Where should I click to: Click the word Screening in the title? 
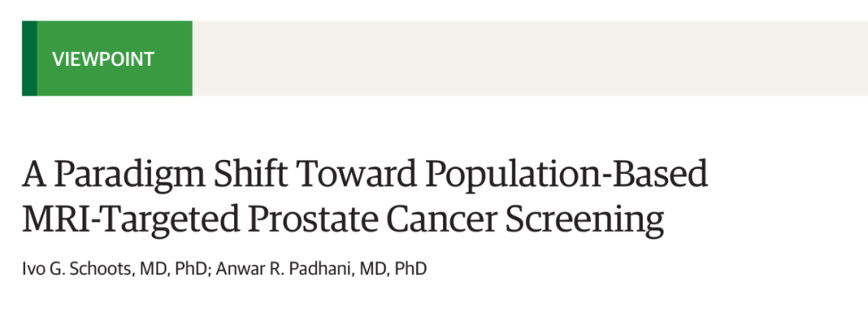pos(584,220)
